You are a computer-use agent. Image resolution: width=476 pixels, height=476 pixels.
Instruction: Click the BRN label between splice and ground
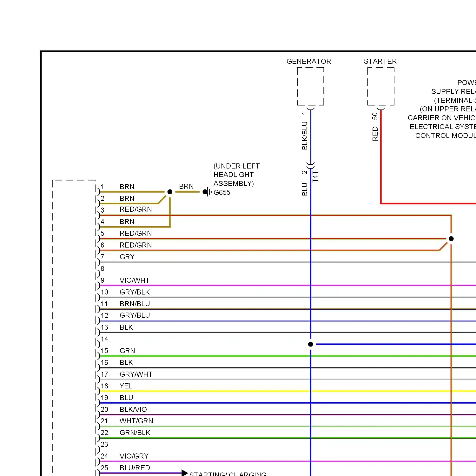(x=186, y=186)
